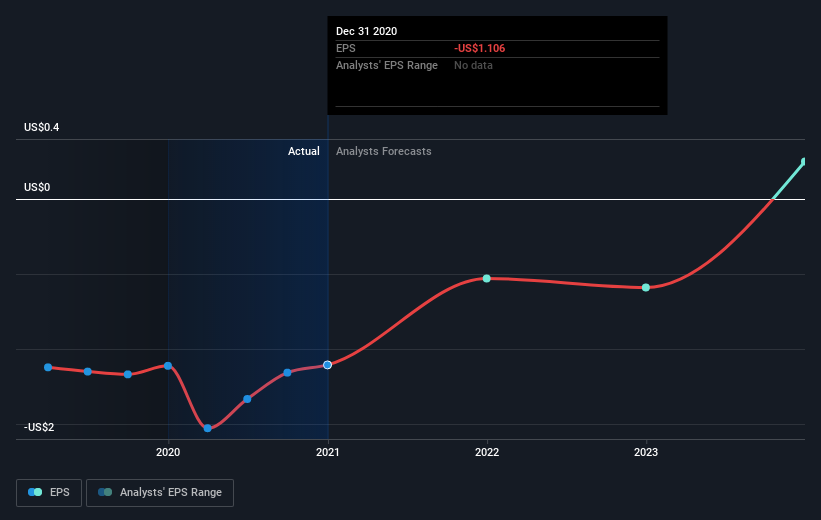Image resolution: width=821 pixels, height=520 pixels.
Task: Click the -US$2 y-axis label
Action: (39, 427)
